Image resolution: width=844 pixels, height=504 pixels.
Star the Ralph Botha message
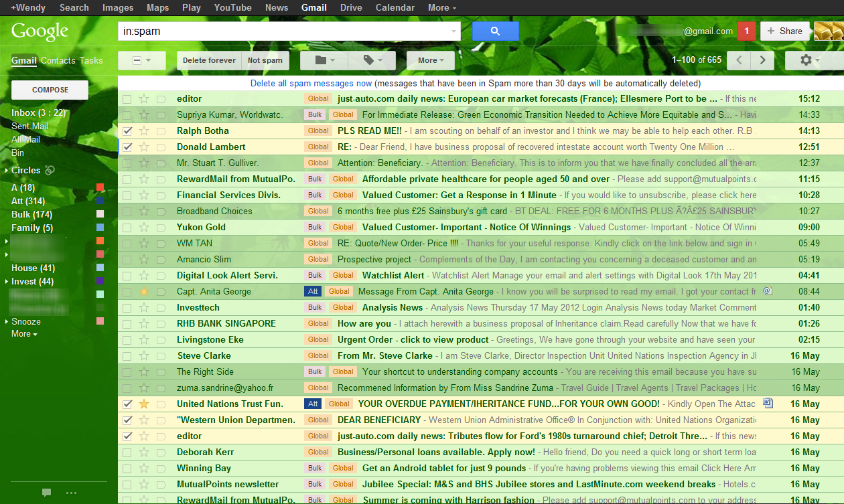(x=144, y=131)
